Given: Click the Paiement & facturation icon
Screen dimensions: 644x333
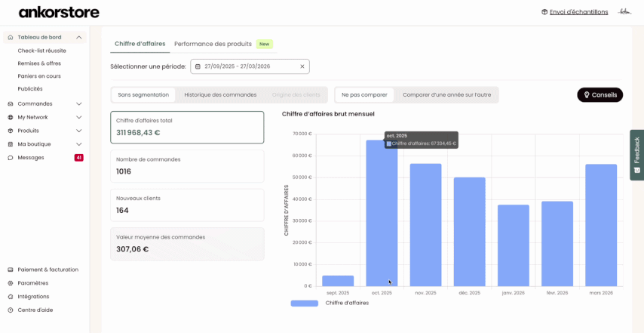Looking at the screenshot, I should pyautogui.click(x=11, y=270).
